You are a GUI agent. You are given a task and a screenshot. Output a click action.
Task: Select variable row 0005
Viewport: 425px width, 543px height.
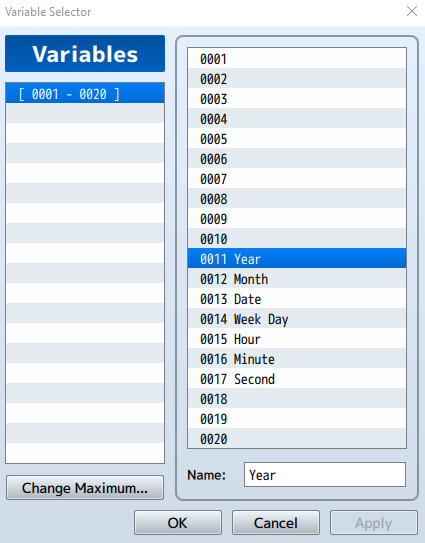tap(297, 139)
